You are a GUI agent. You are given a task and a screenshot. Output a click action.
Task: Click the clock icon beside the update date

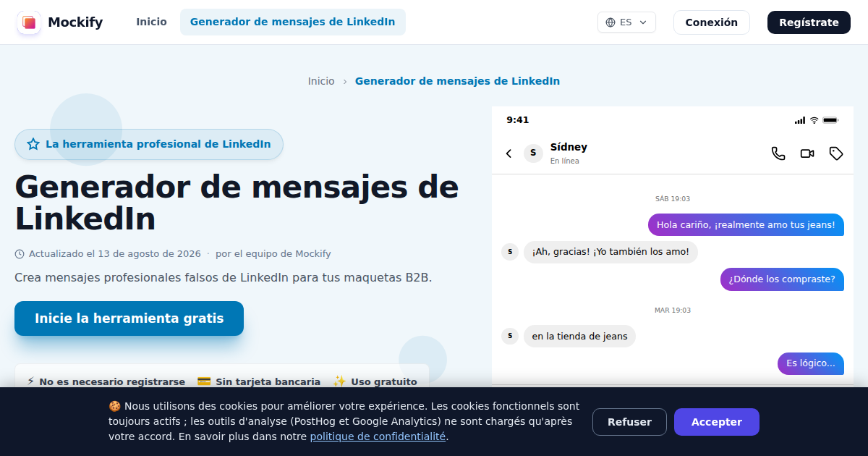[20, 254]
